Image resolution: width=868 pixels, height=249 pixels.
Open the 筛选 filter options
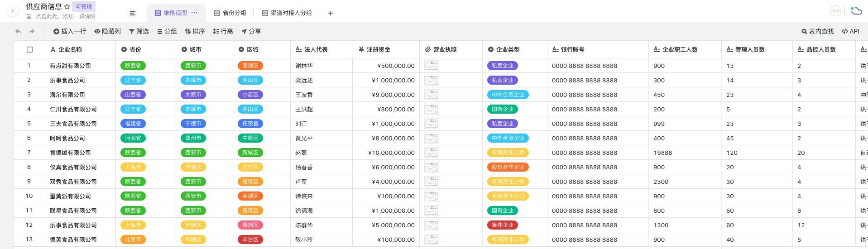(x=139, y=31)
